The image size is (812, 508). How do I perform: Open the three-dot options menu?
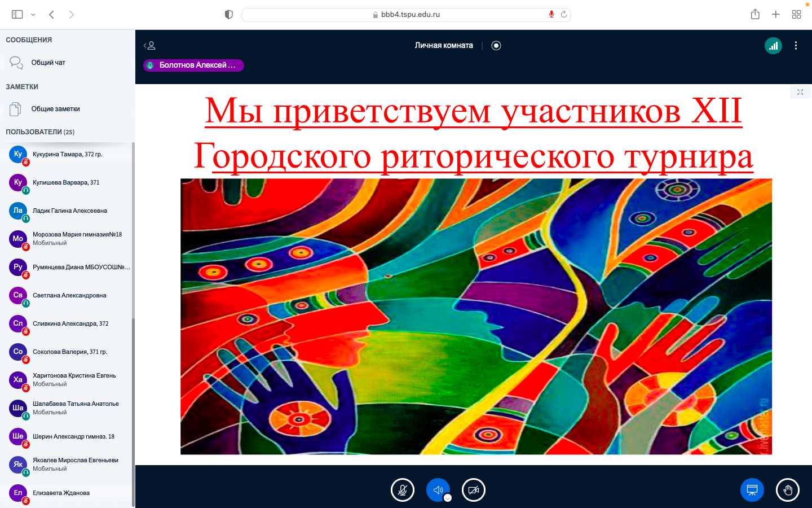point(796,46)
